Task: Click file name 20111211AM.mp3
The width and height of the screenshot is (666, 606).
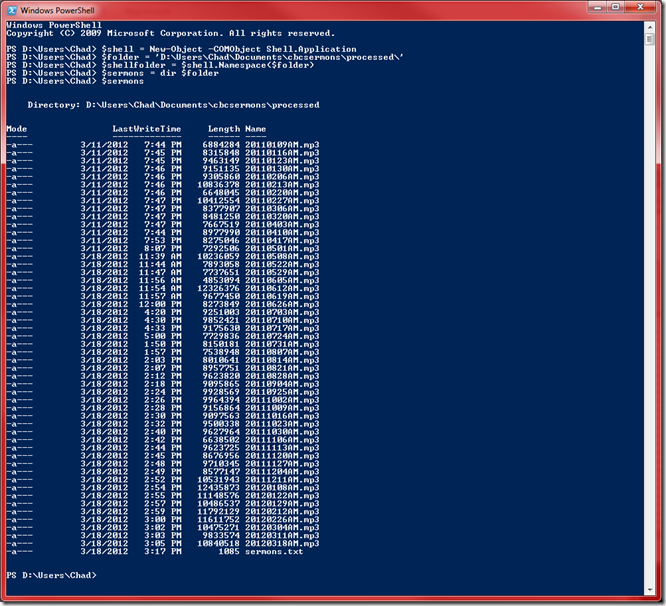Action: pos(282,480)
